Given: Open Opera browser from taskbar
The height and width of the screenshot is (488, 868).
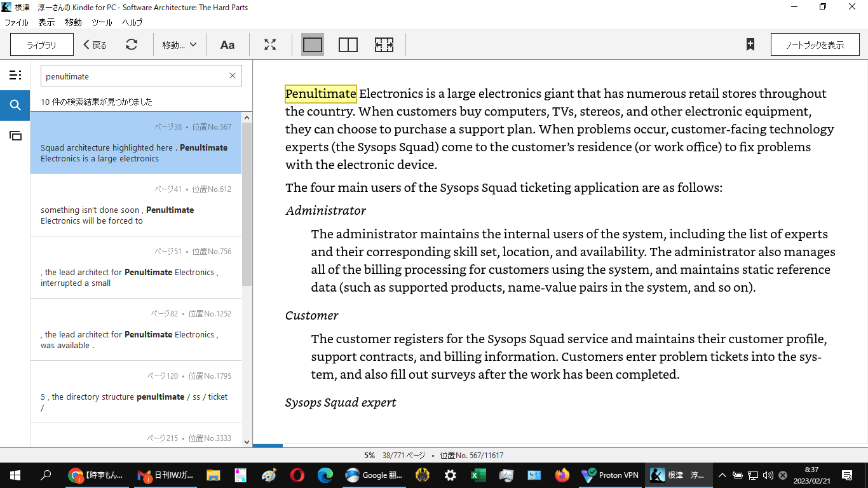Looking at the screenshot, I should 297,475.
